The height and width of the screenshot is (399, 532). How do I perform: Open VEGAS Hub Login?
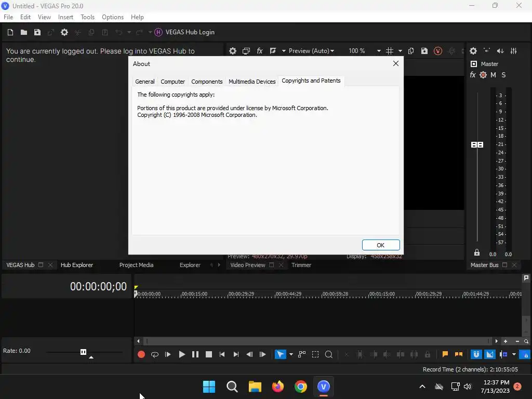(x=184, y=32)
